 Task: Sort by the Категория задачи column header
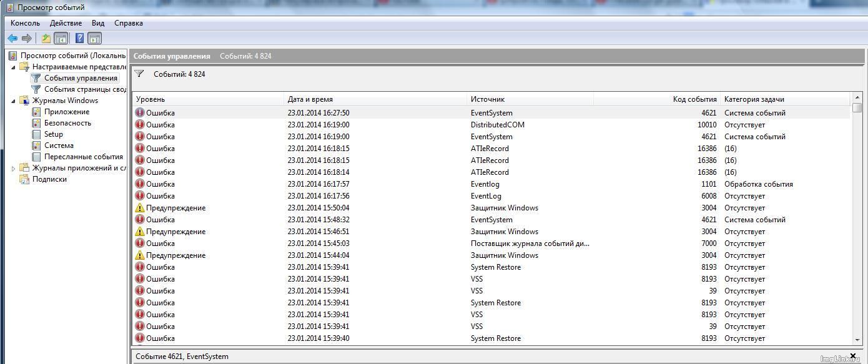786,99
